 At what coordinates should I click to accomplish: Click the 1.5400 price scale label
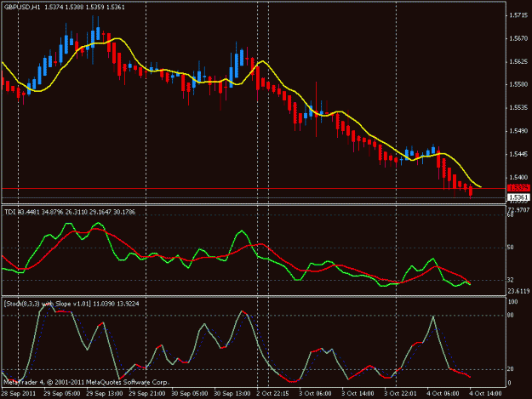(x=518, y=177)
